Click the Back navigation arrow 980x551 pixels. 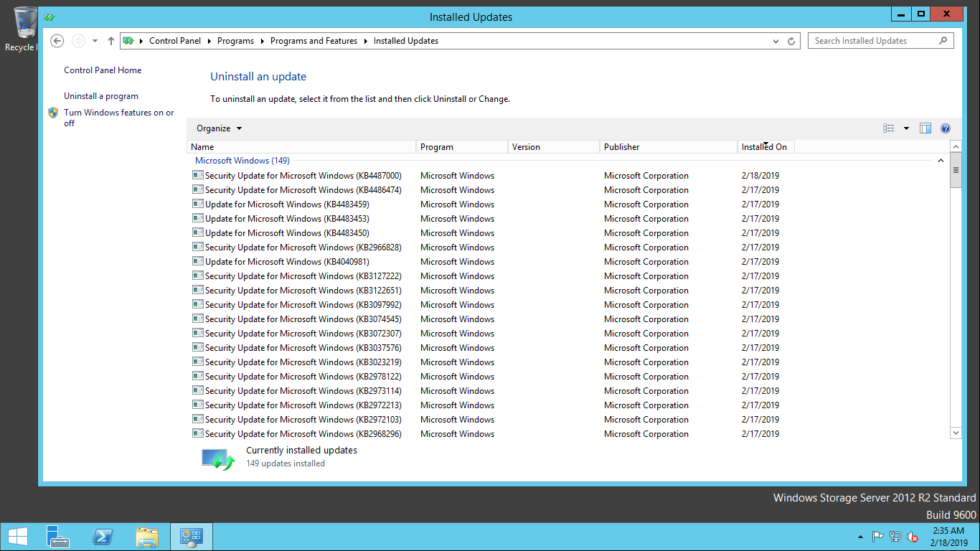pos(57,41)
